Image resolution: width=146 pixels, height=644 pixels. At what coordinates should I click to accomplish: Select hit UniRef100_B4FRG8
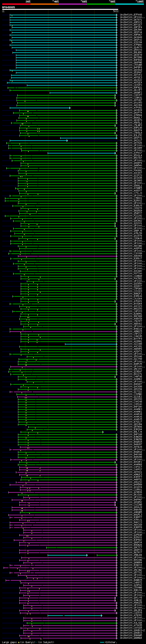[131, 60]
